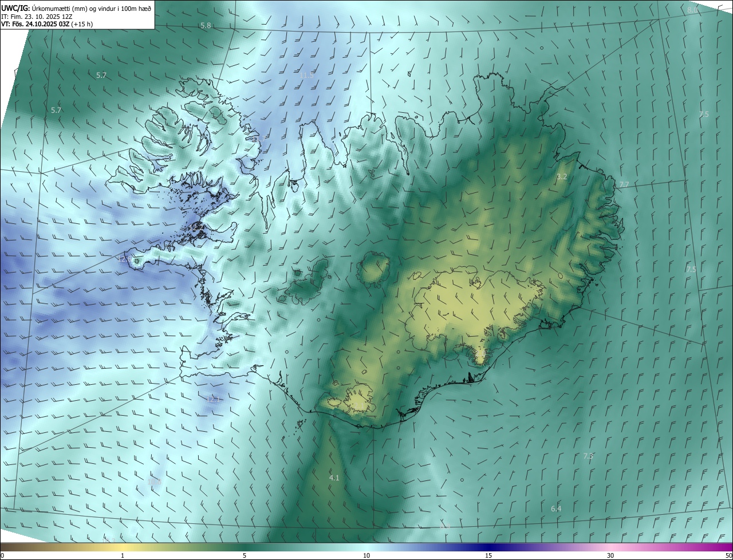The width and height of the screenshot is (733, 560).
Task: Click the 5.8 value label on the map
Action: coord(206,26)
